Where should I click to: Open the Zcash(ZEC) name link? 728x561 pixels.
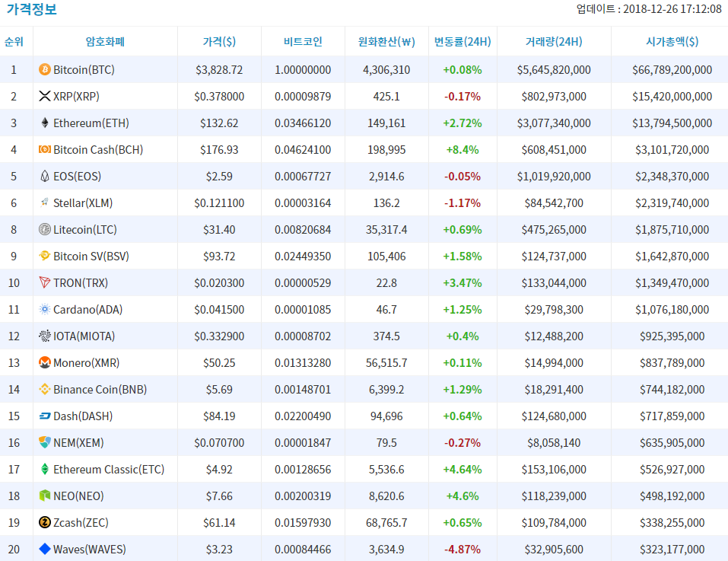(x=81, y=522)
